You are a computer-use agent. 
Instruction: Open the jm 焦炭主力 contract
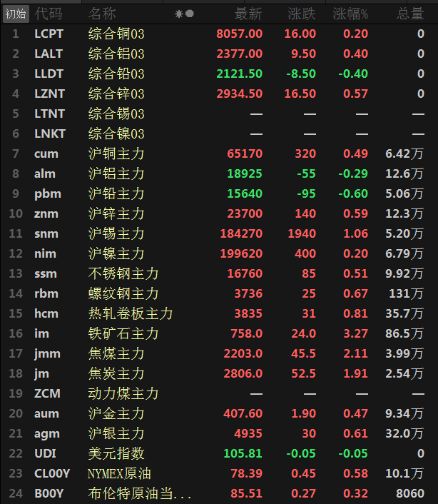pyautogui.click(x=219, y=373)
